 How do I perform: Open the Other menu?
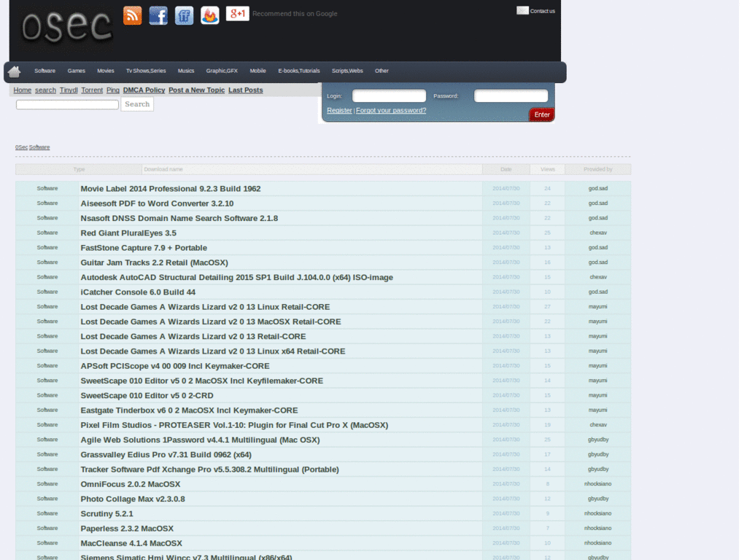pyautogui.click(x=382, y=71)
